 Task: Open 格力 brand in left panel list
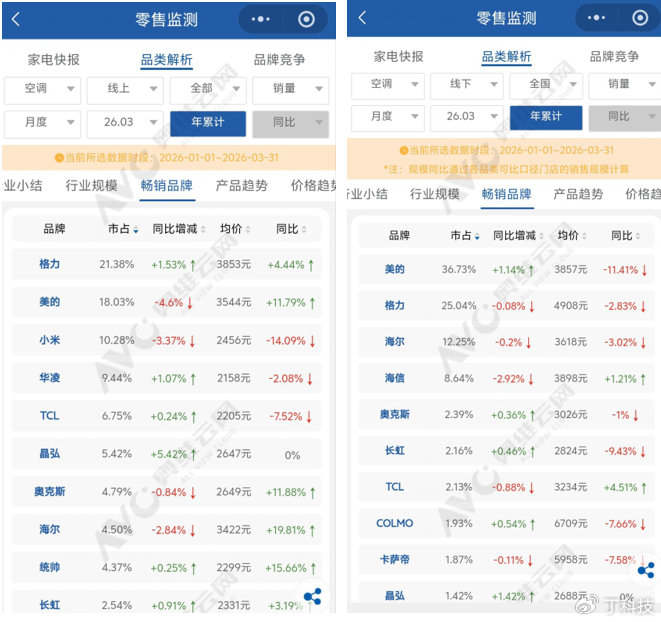[x=49, y=264]
